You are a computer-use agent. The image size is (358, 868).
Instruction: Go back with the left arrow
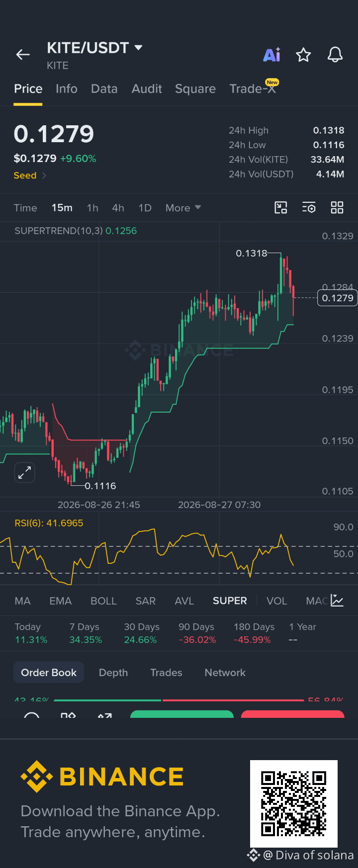23,55
